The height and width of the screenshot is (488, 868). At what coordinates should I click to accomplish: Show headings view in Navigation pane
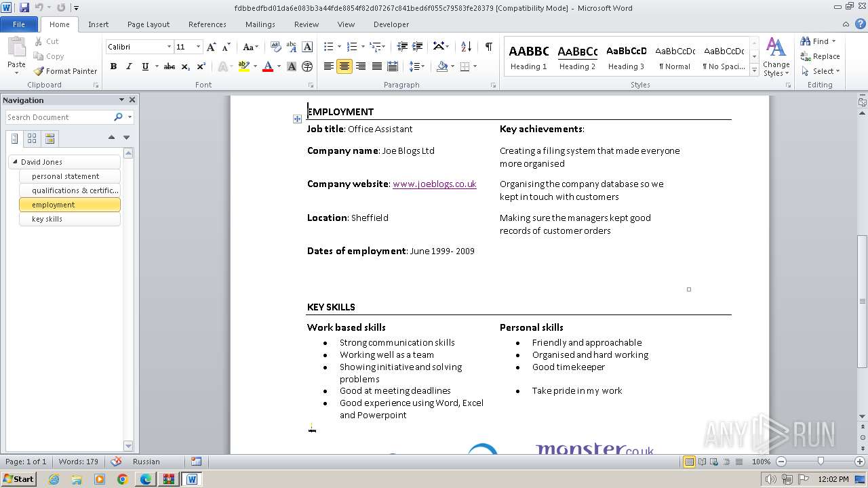[x=15, y=138]
